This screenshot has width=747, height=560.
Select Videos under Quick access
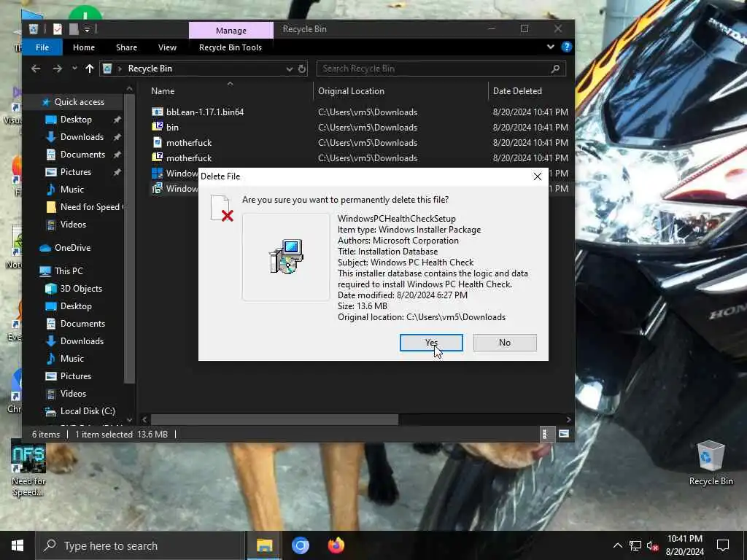click(x=73, y=225)
